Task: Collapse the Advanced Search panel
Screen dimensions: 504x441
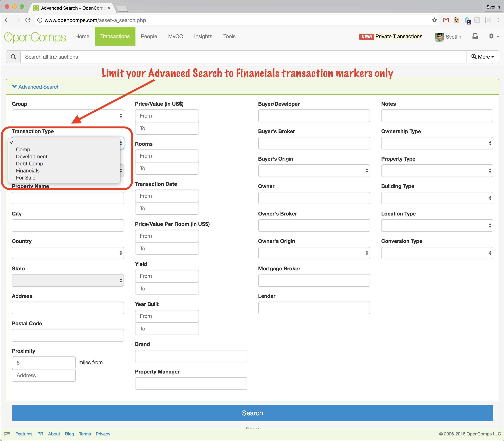Action: pos(36,87)
